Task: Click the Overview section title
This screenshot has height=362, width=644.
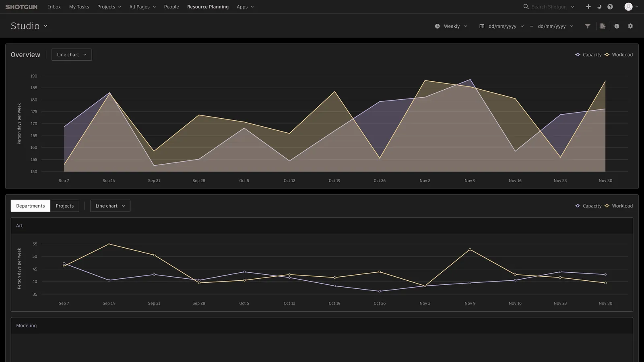Action: tap(25, 55)
